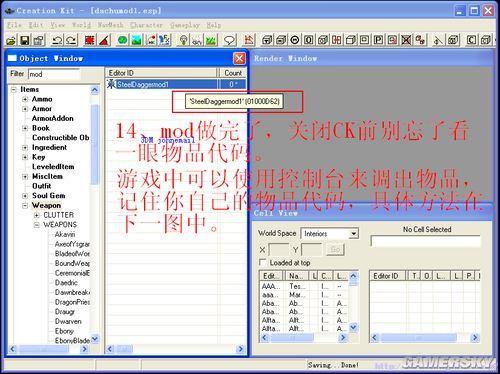Click the Filter text field containing mod
Screen dimensions: 500x374
click(x=54, y=74)
